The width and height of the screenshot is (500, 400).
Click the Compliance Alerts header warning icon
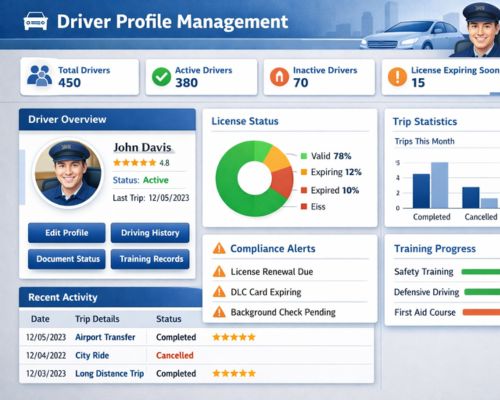219,248
